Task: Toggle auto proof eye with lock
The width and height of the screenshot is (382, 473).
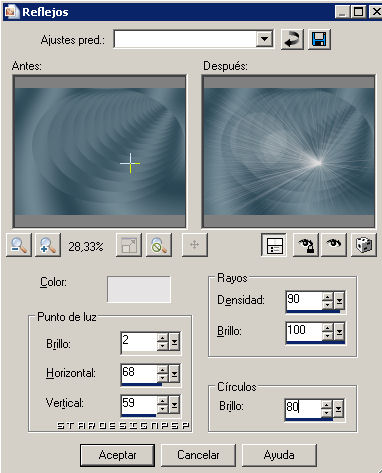Action: (306, 245)
